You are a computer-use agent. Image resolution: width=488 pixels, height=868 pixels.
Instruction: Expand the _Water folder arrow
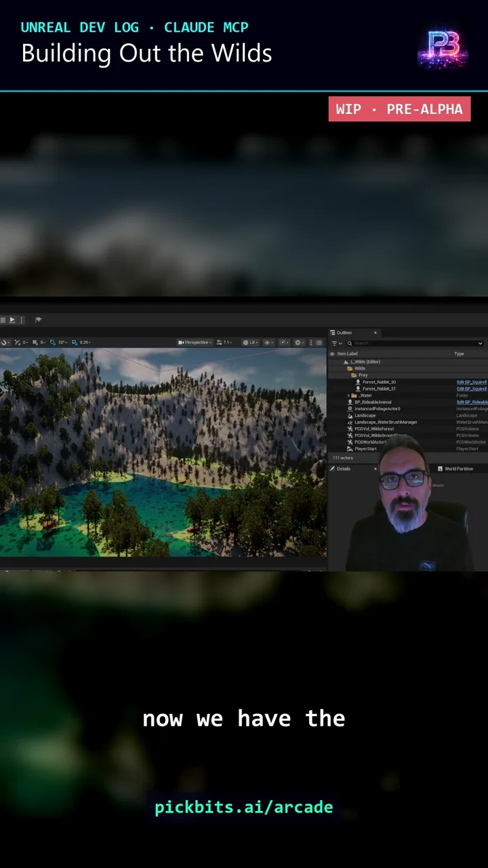tap(348, 395)
